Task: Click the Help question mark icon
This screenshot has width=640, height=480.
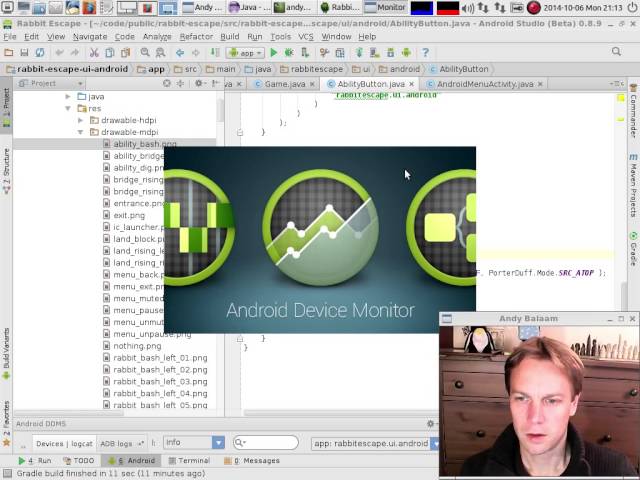Action: pos(425,53)
